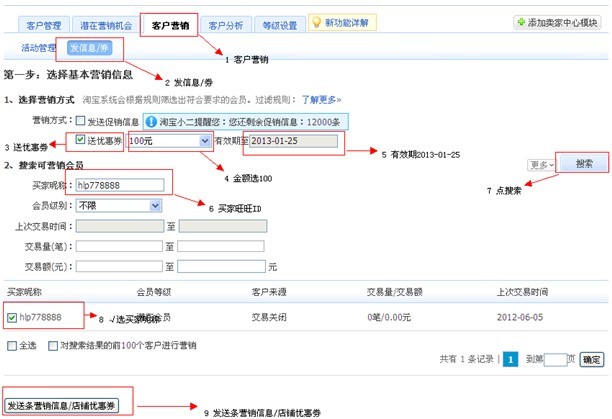
Task: Click 交易量(笔) minimum field
Action: pos(119,246)
